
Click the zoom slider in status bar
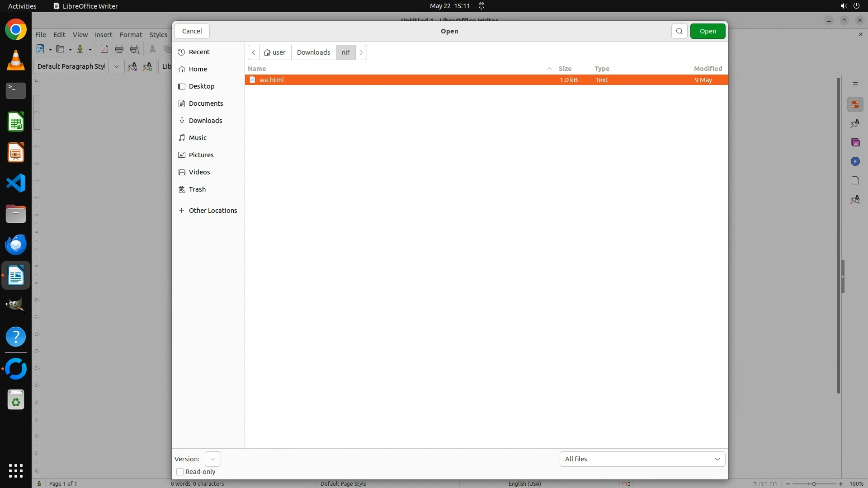pyautogui.click(x=814, y=484)
